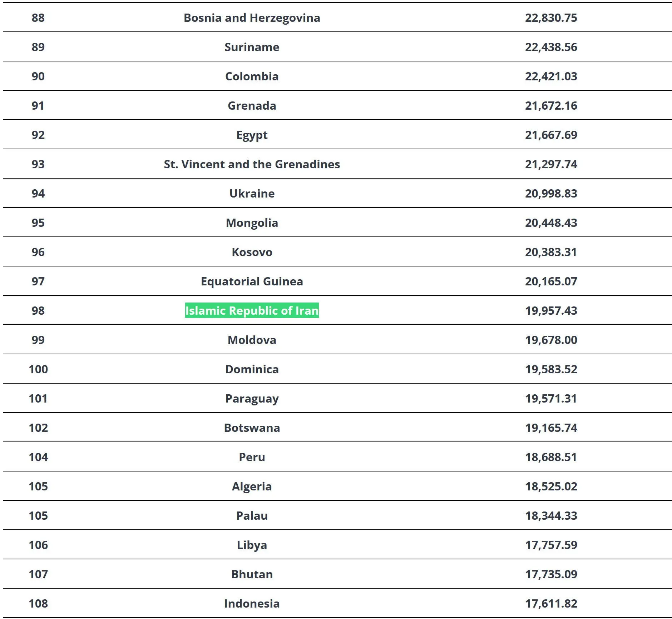
Task: Select Colombia's value 22,421.03
Action: 551,76
